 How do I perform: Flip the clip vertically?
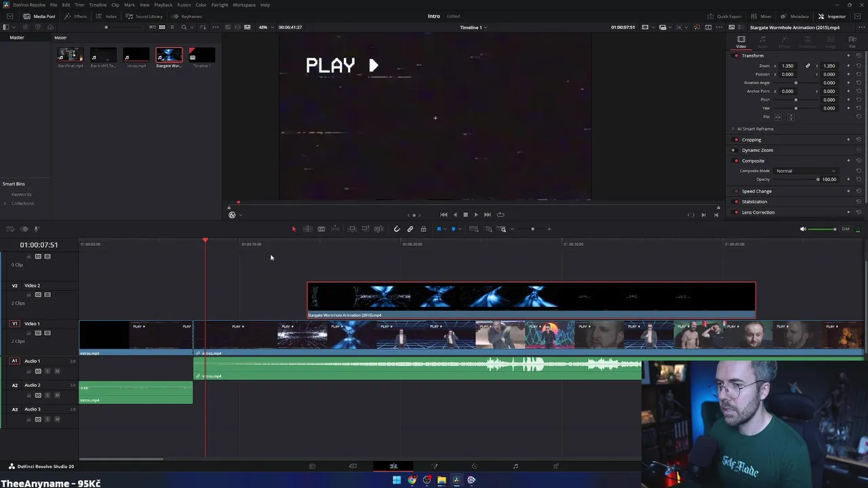790,117
